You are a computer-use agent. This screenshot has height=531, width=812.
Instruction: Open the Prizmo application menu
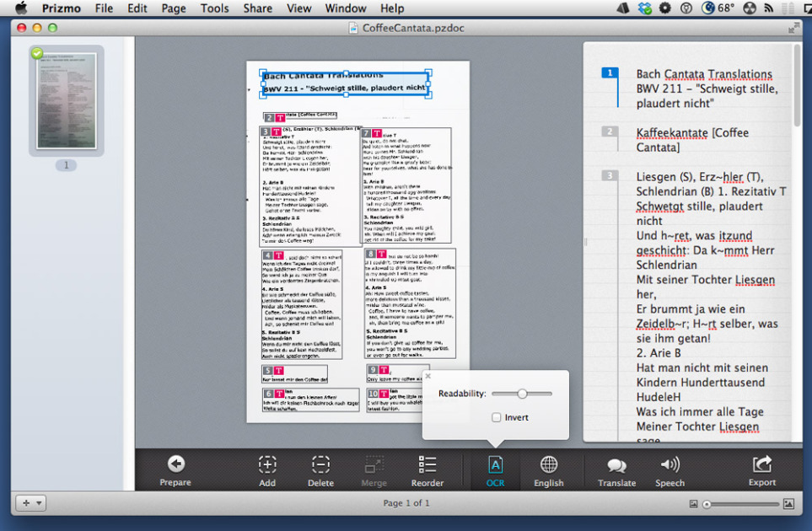[x=62, y=8]
